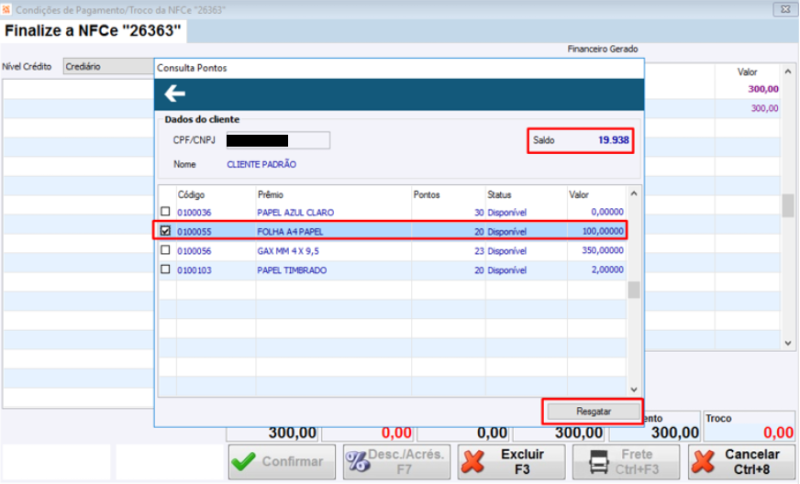Click the Frete Ctrl+F3 button label
This screenshot has height=484, width=800.
(637, 462)
